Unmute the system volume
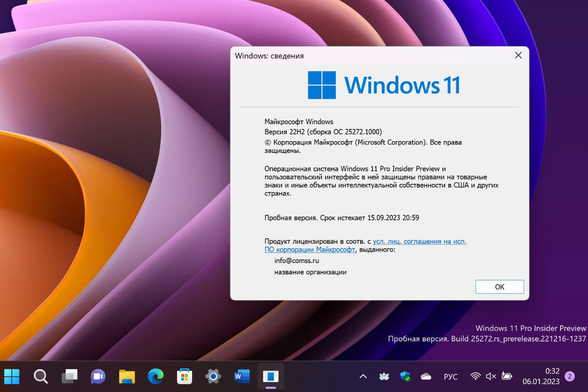The height and width of the screenshot is (392, 588). coord(490,376)
